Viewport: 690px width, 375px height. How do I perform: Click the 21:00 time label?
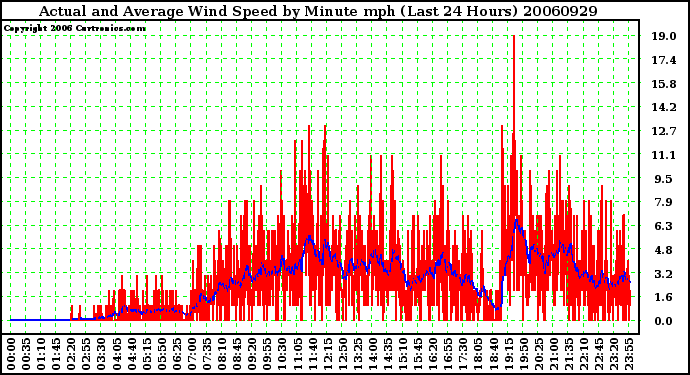[x=553, y=354]
